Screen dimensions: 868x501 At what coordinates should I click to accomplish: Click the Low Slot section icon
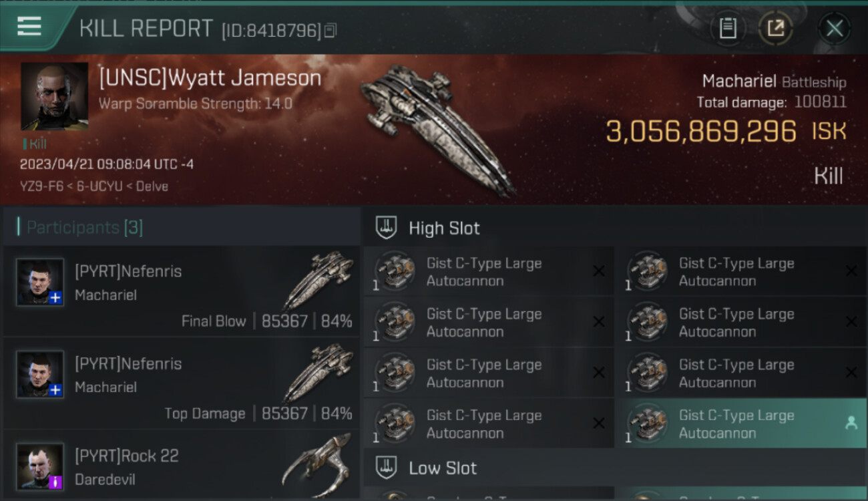(x=386, y=468)
